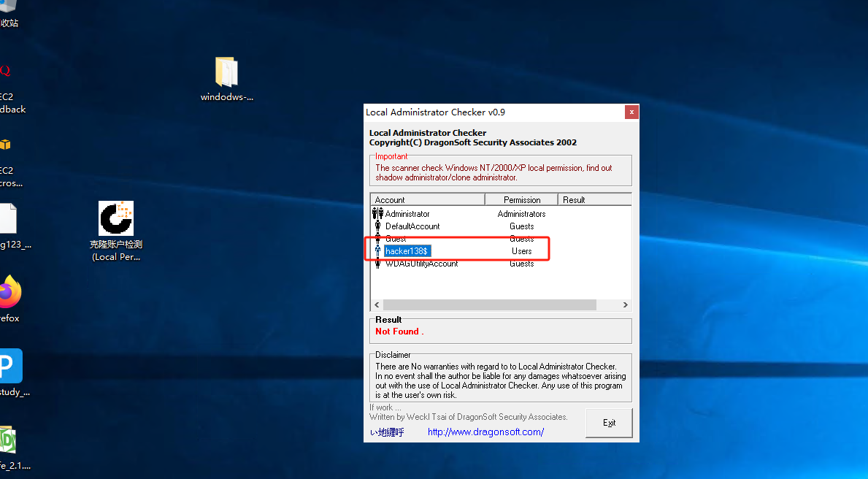868x479 pixels.
Task: Click the list's scroll right arrow
Action: pyautogui.click(x=626, y=304)
